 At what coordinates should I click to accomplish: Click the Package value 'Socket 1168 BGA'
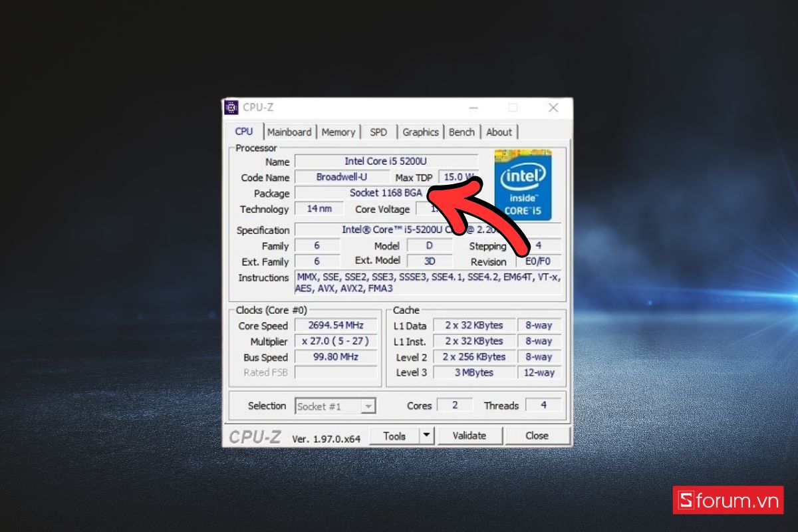pyautogui.click(x=386, y=193)
